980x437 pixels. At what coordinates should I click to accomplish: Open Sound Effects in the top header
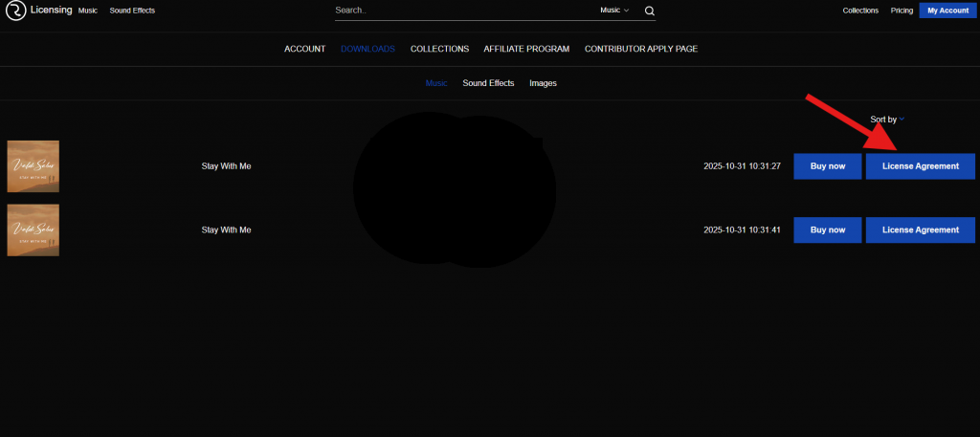(132, 11)
